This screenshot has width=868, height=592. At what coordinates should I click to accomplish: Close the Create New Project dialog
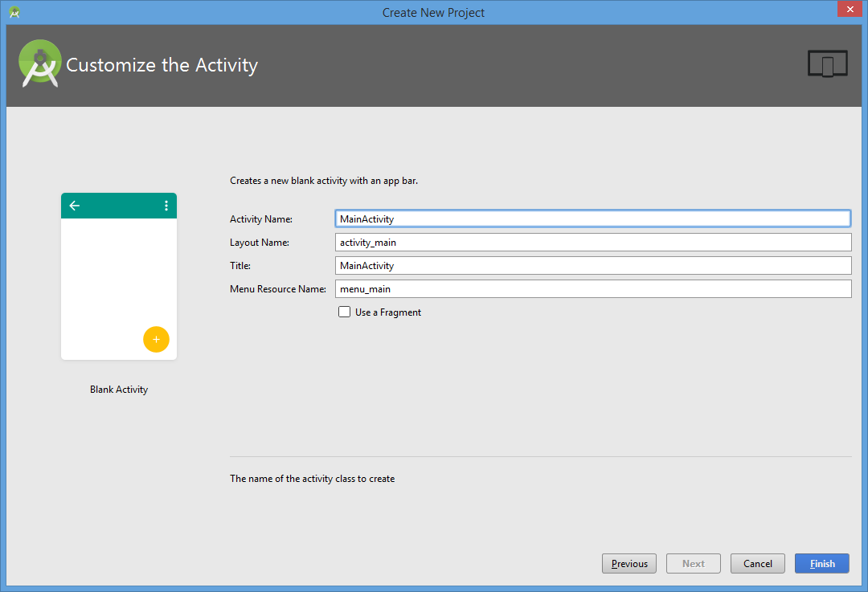850,9
